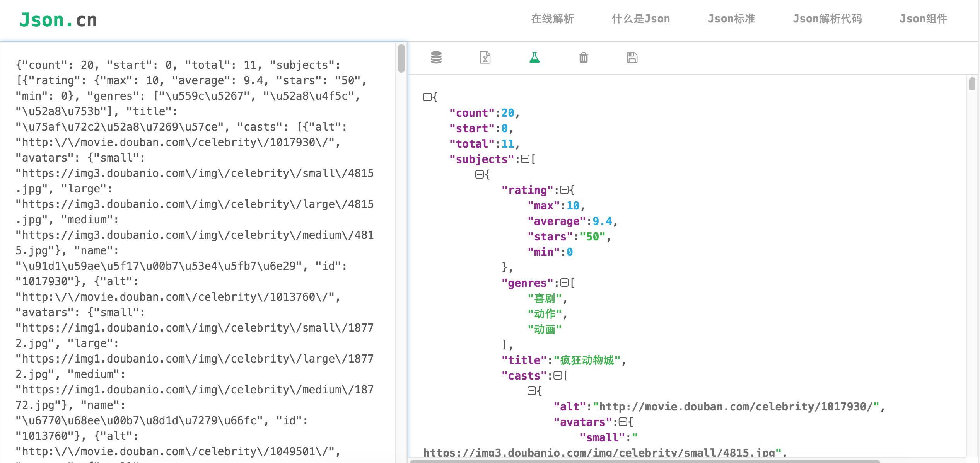This screenshot has width=980, height=463.
Task: Click the output horizontal scrollbar at bottom
Action: pyautogui.click(x=645, y=461)
